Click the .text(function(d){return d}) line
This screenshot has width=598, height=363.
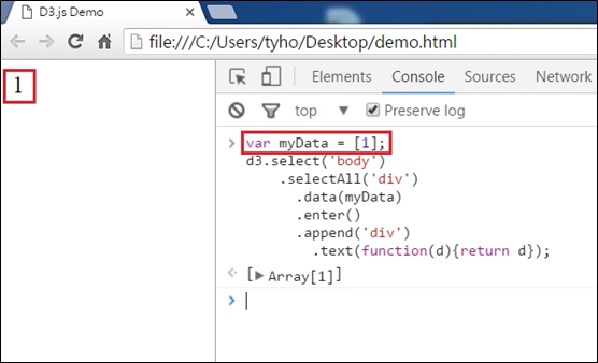(431, 251)
